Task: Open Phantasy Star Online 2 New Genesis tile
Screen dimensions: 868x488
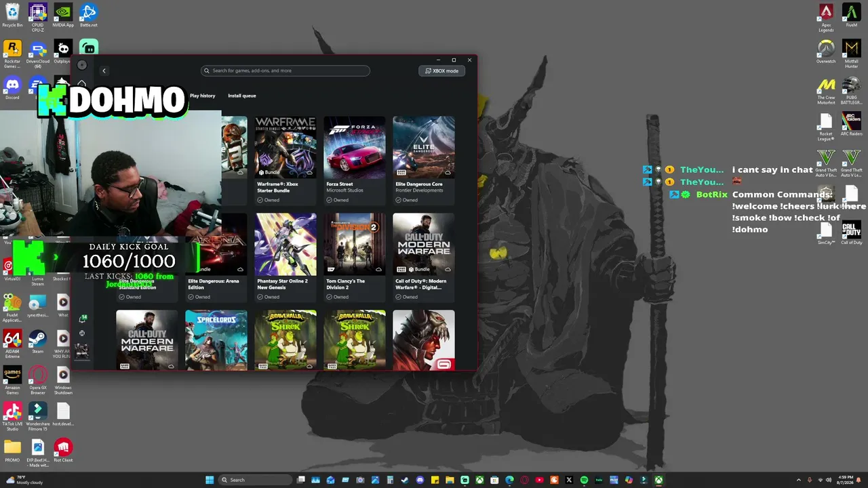Action: point(285,258)
